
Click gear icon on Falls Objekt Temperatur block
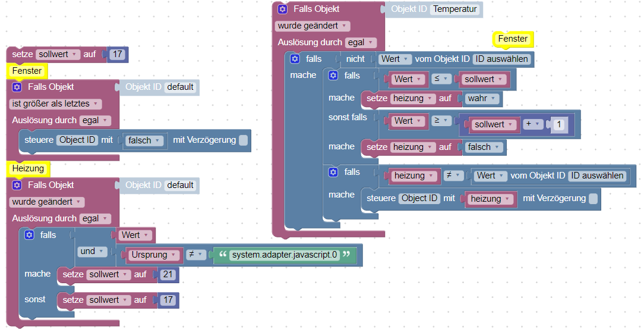[x=283, y=9]
